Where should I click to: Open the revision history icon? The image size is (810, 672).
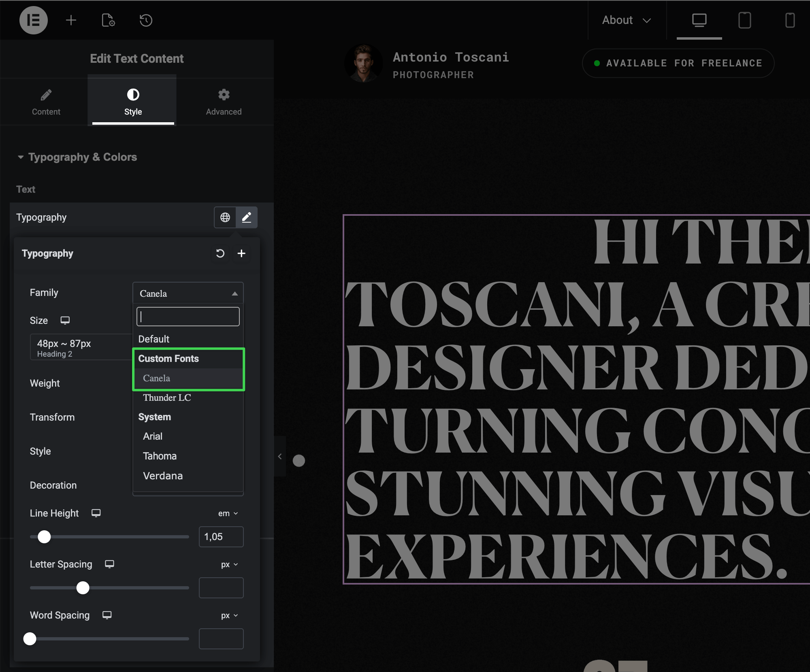[x=146, y=20]
